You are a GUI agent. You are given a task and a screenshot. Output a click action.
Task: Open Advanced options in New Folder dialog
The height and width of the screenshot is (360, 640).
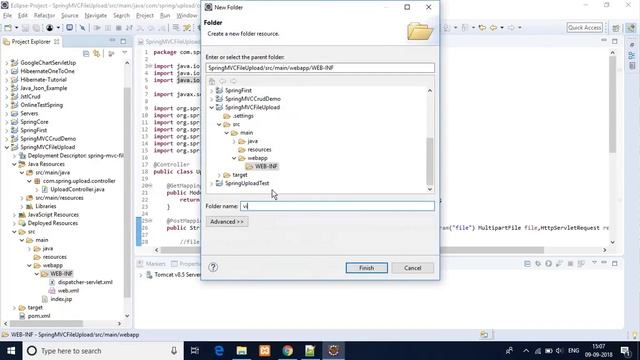point(227,222)
